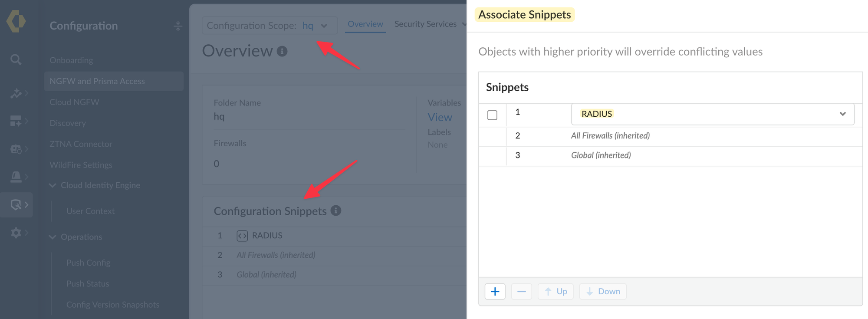Viewport: 868px width, 319px height.
Task: Collapse the Operations section
Action: tap(53, 237)
